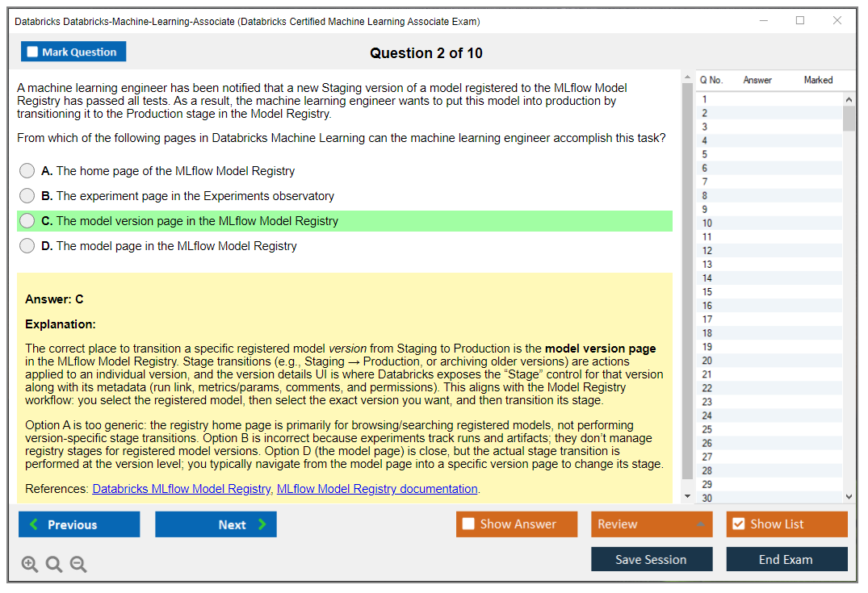Open the MLflow Model Registry documentation link
The width and height of the screenshot is (868, 593).
tap(377, 488)
